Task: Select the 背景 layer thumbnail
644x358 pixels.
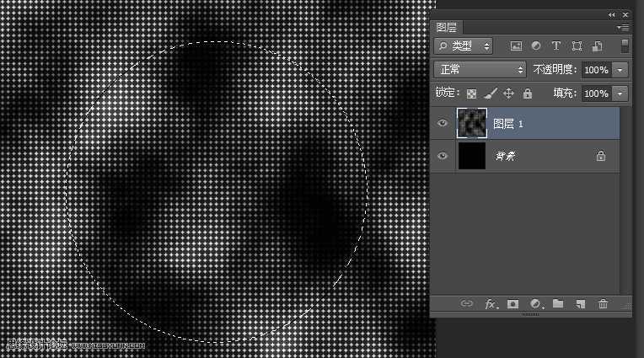Action: click(x=472, y=156)
